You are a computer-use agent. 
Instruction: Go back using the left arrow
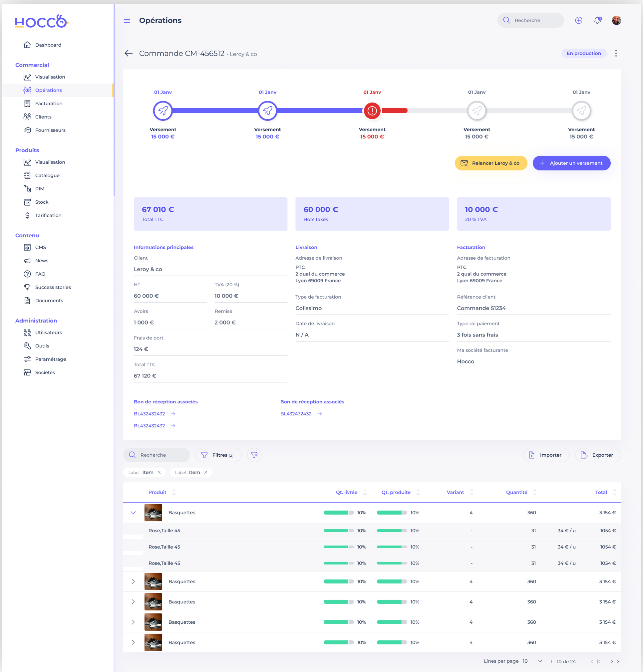(x=129, y=54)
